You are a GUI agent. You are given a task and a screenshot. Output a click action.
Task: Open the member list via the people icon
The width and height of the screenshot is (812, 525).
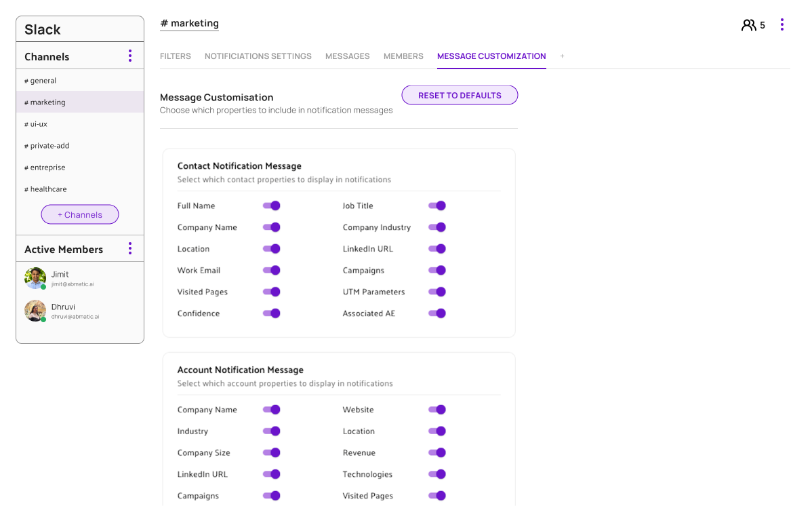(x=749, y=24)
